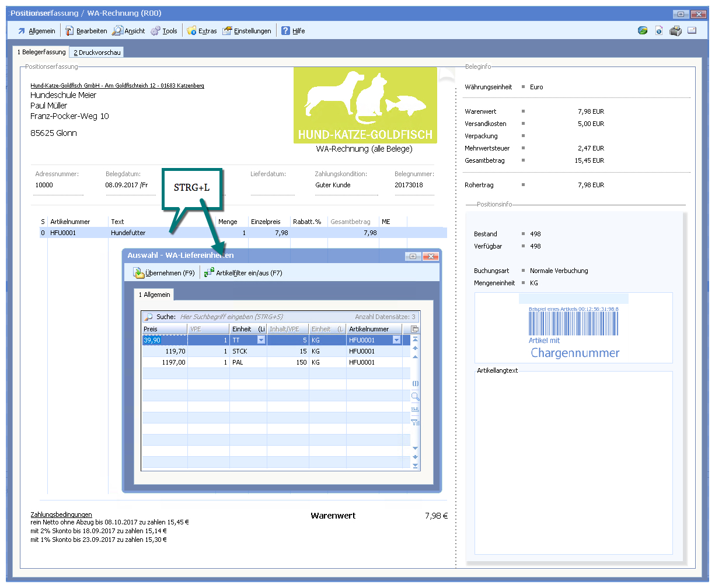Open the Extras menu

tap(202, 31)
